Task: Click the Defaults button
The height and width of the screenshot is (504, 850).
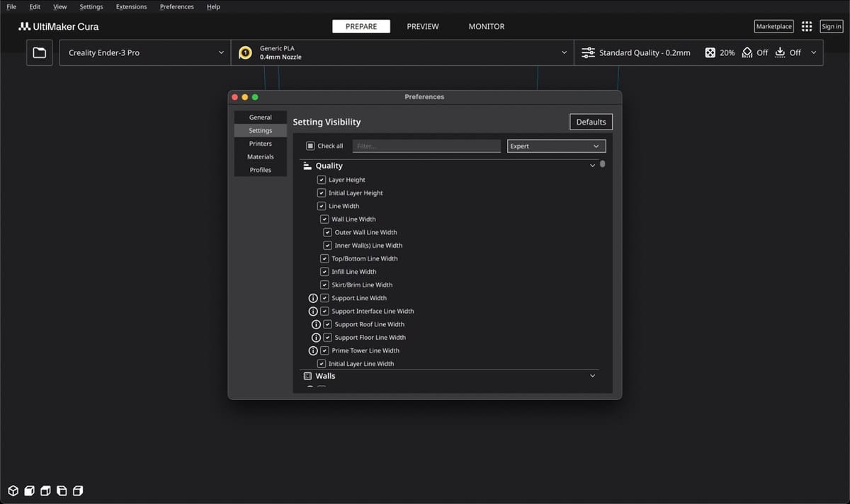Action: pos(591,122)
